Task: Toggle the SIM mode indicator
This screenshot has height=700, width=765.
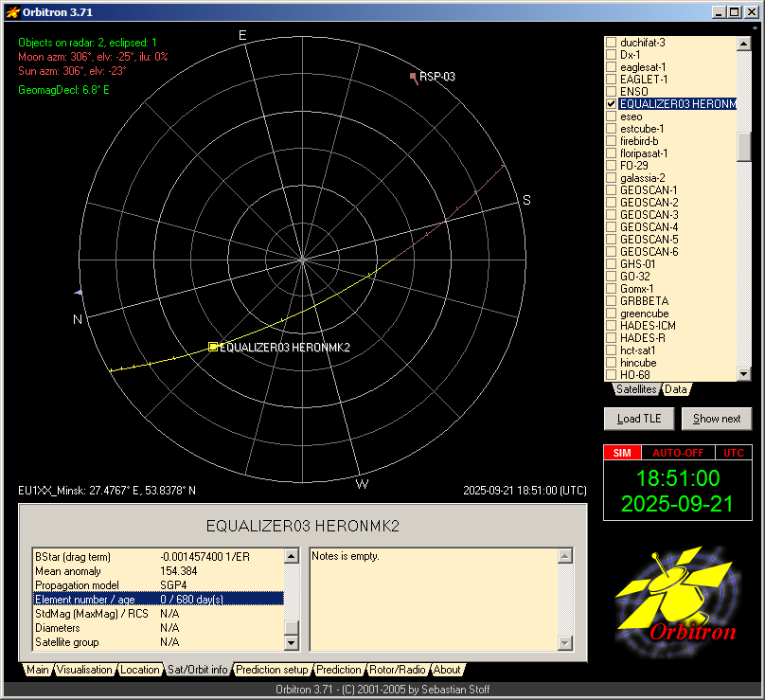Action: [622, 453]
